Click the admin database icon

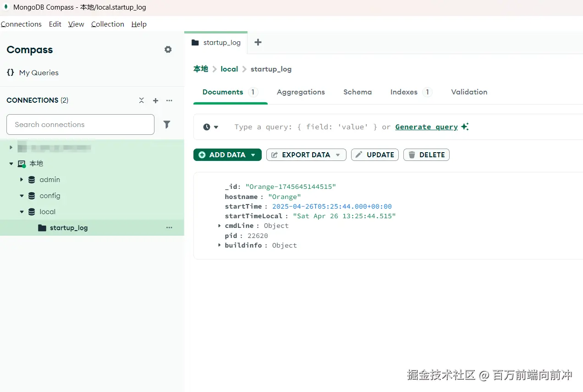pyautogui.click(x=32, y=180)
